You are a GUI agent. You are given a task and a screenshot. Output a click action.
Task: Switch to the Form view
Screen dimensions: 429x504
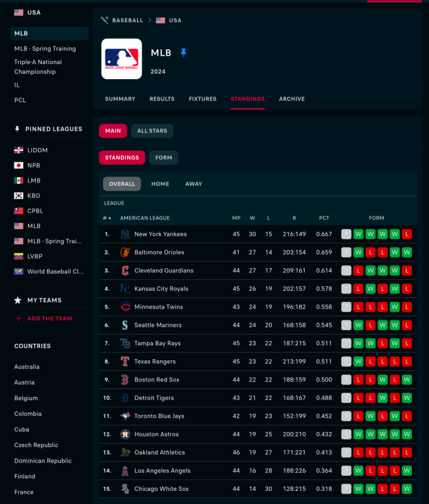[164, 157]
